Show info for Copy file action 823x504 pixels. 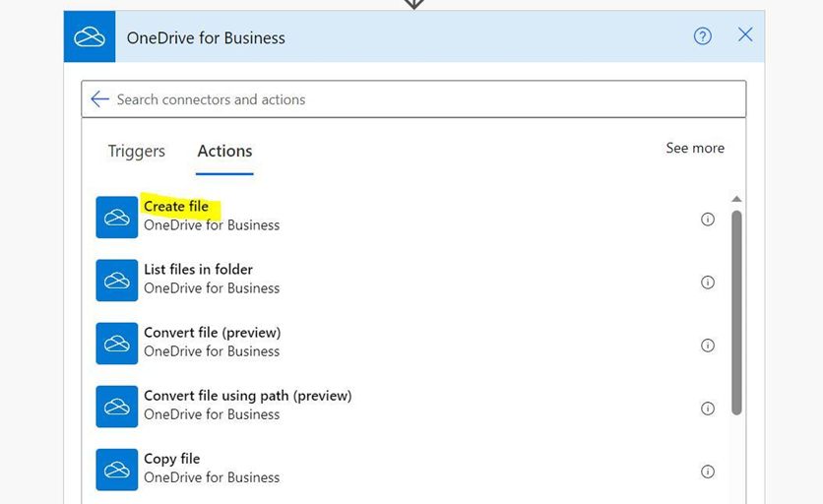(x=708, y=472)
